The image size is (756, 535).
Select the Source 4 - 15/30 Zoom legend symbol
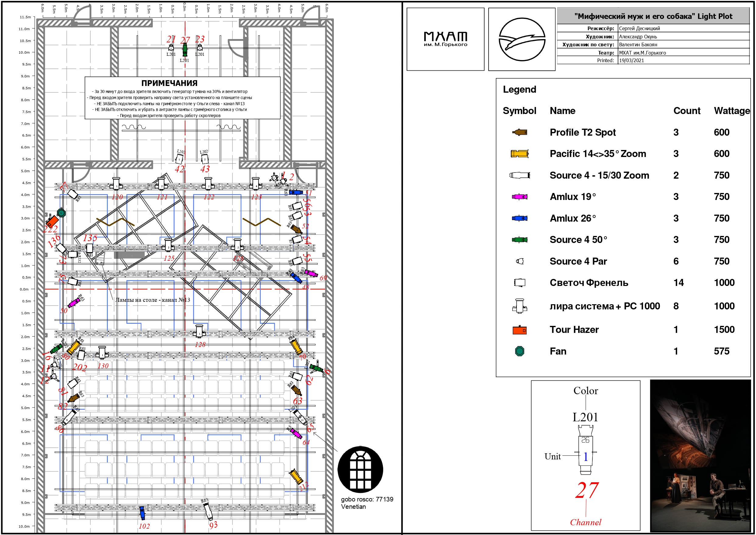(x=520, y=175)
